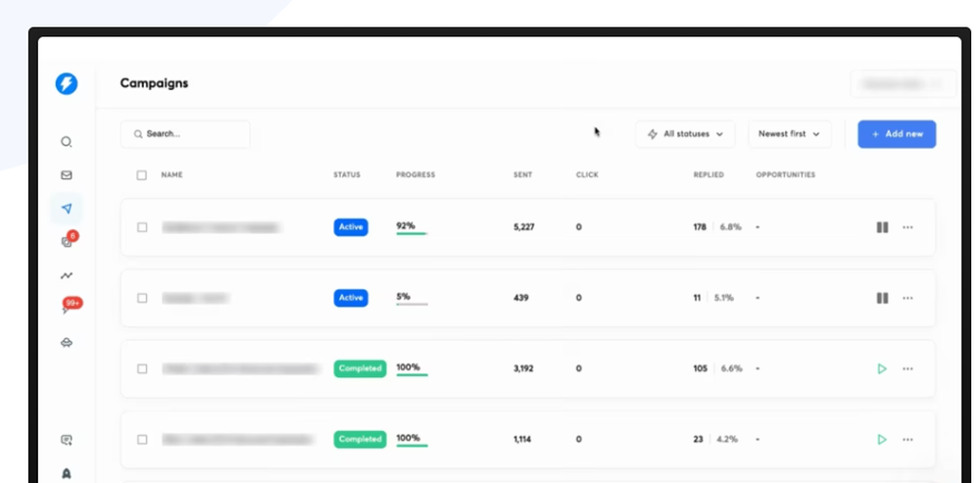The image size is (980, 483).
Task: Open the analytics line chart icon
Action: [x=67, y=275]
